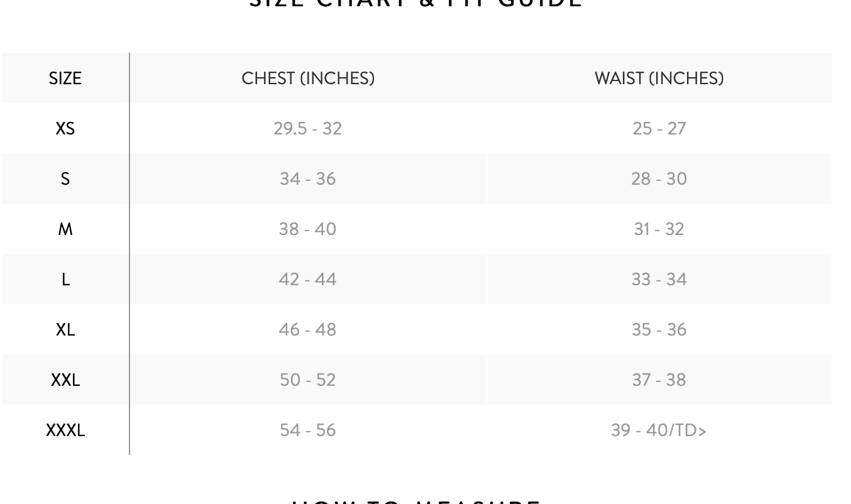Click the CHEST (INCHES) column header
The image size is (851, 504).
point(308,79)
